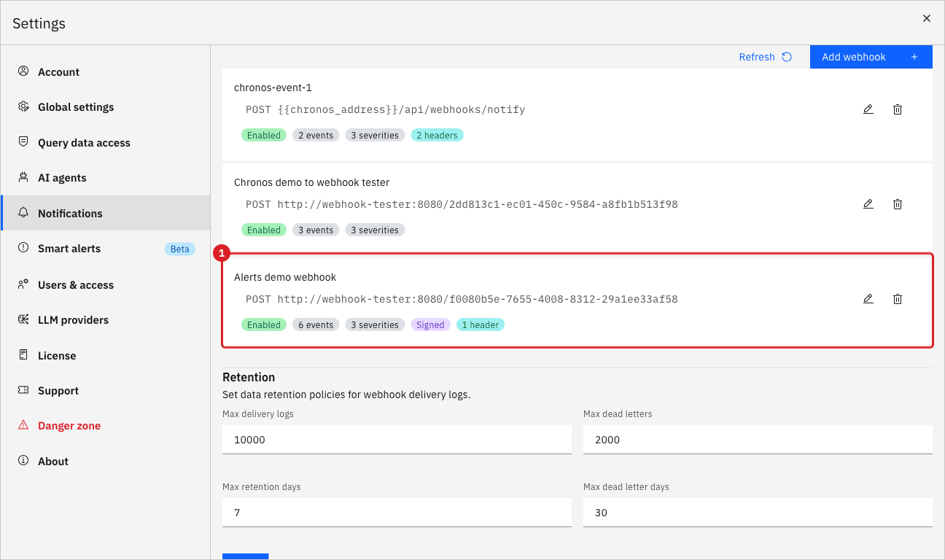Open the Danger zone section
The width and height of the screenshot is (945, 560).
(106, 426)
